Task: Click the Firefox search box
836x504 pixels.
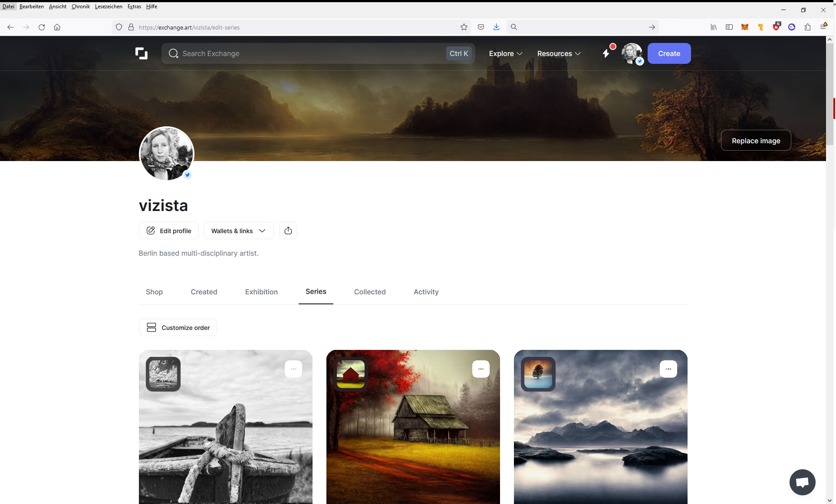Action: click(583, 27)
